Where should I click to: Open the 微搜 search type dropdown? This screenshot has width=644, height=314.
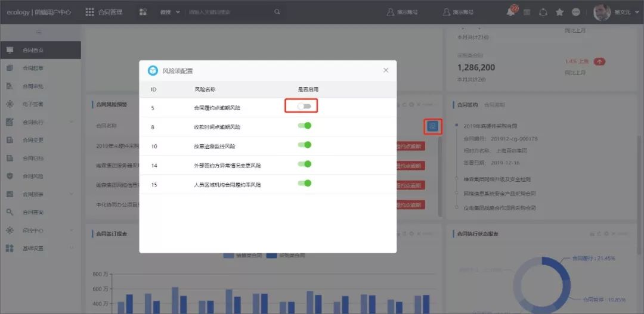(170, 13)
